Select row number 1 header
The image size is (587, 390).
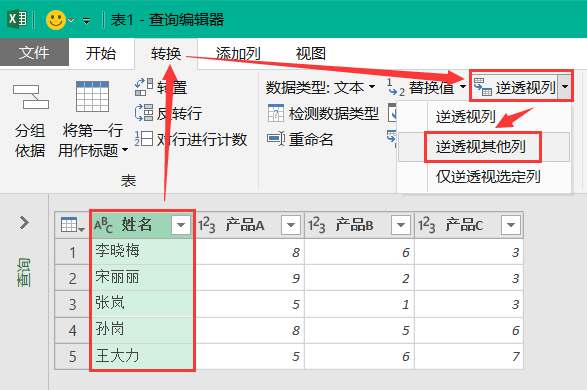72,252
